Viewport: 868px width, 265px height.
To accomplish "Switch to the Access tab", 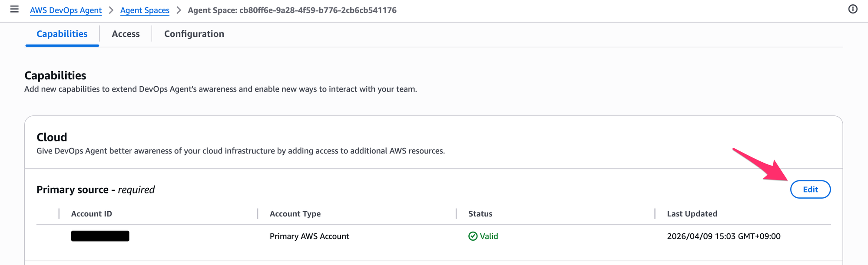I will point(126,34).
